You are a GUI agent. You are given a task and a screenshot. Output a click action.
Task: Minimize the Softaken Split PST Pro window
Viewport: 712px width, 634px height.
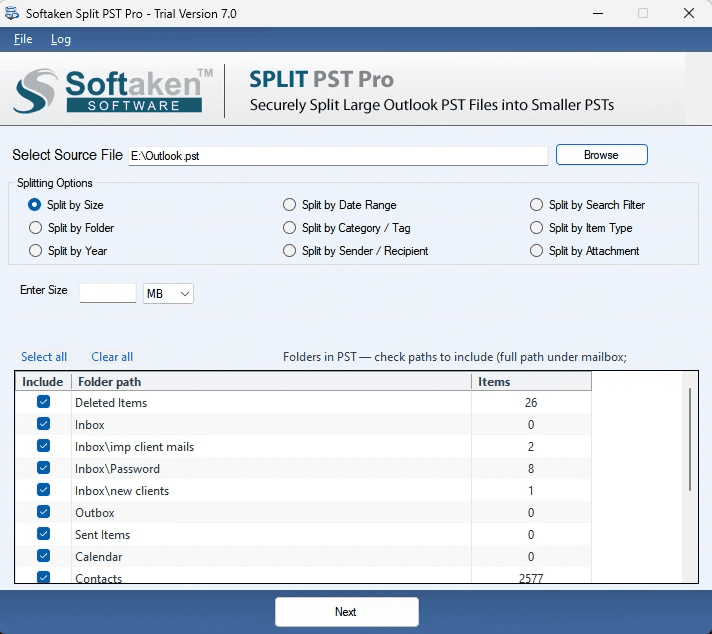[598, 14]
